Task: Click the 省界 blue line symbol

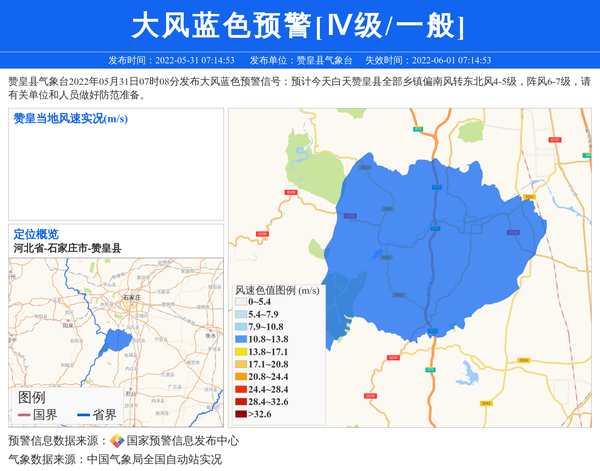Action: [78, 415]
